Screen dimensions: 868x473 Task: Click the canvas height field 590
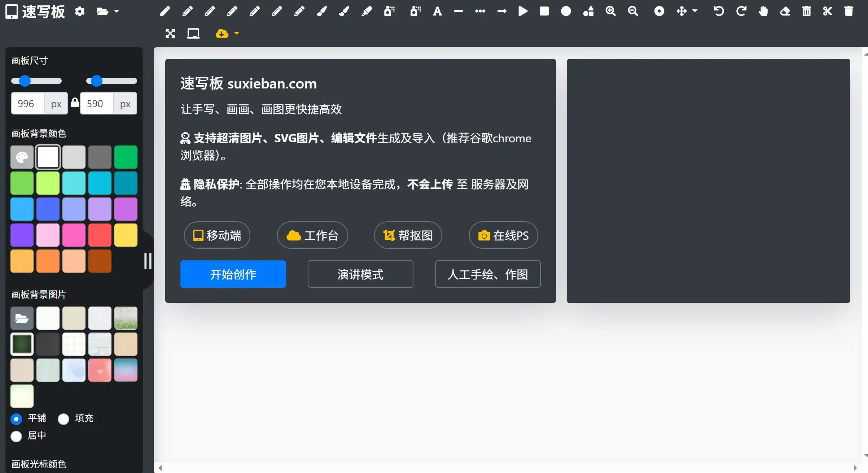[97, 104]
